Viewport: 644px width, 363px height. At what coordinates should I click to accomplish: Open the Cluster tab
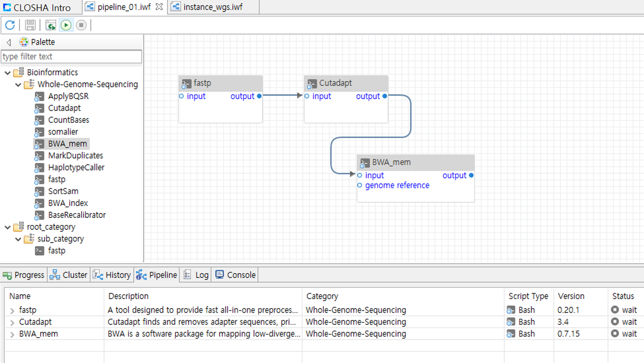[68, 275]
